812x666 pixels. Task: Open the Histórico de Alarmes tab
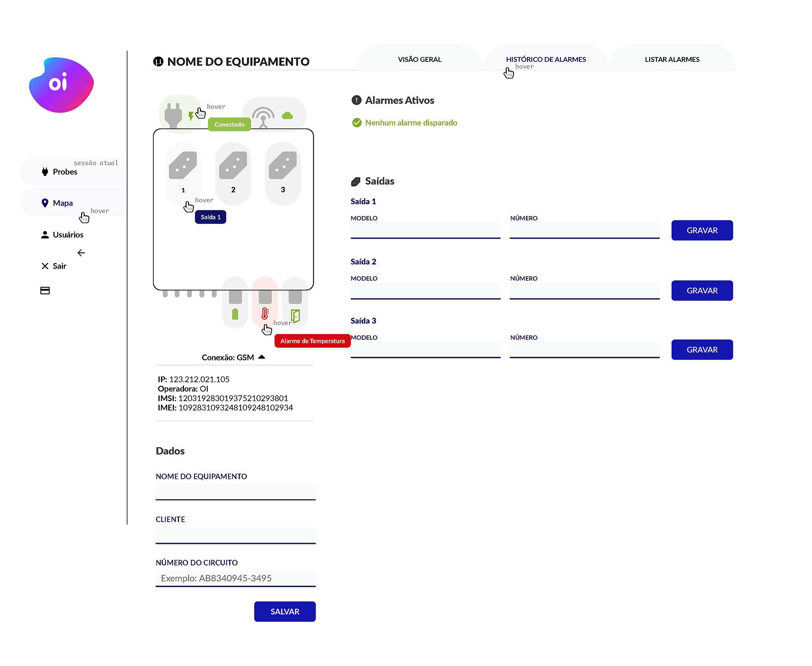point(546,60)
